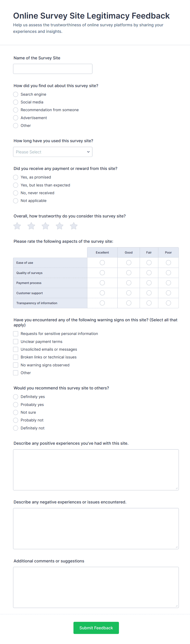Focus the positive experiences text area

(96, 470)
